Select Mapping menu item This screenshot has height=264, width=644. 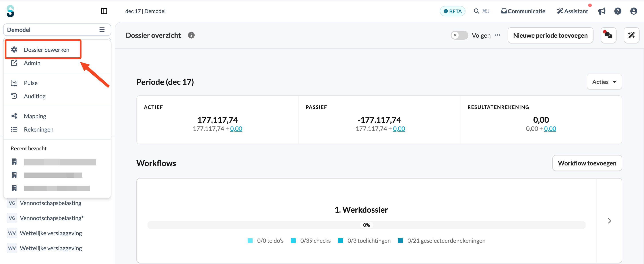pyautogui.click(x=57, y=116)
